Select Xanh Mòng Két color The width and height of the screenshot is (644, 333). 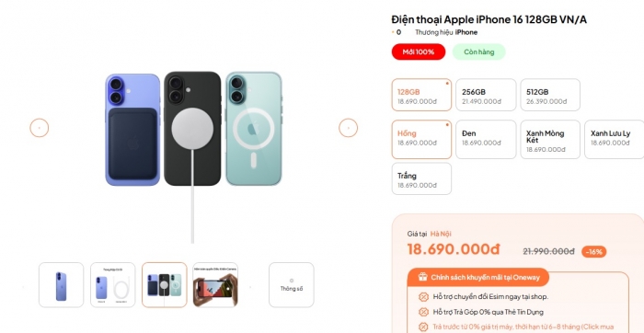pos(550,140)
